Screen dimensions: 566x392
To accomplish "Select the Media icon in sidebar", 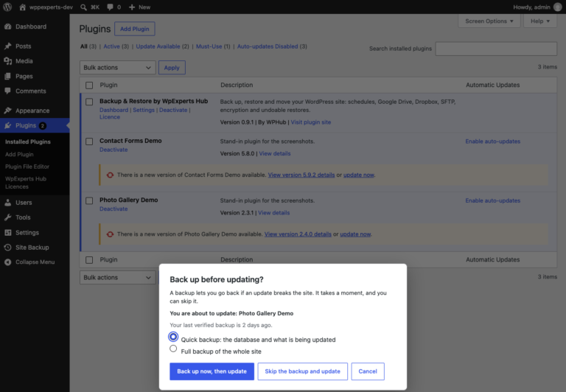I will pyautogui.click(x=7, y=61).
